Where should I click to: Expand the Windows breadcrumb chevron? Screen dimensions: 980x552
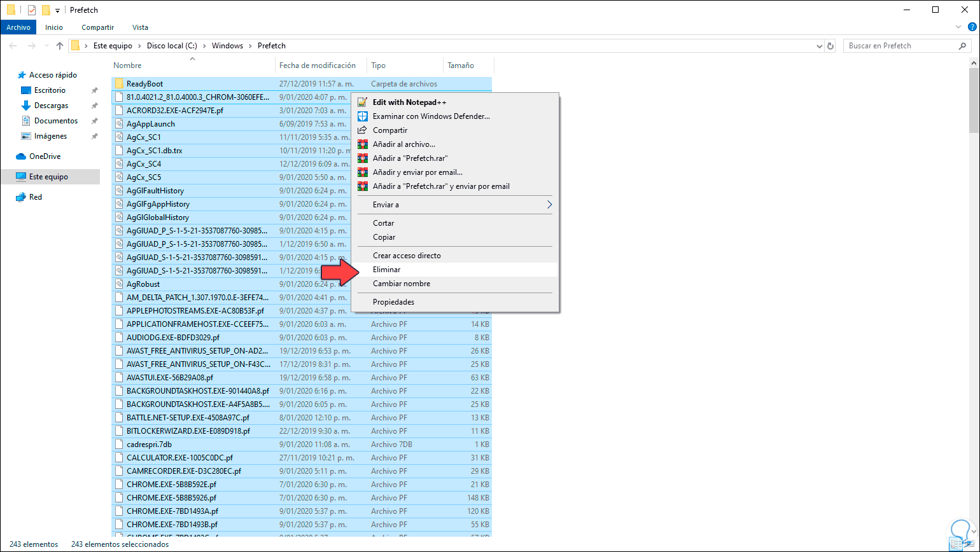pos(250,46)
